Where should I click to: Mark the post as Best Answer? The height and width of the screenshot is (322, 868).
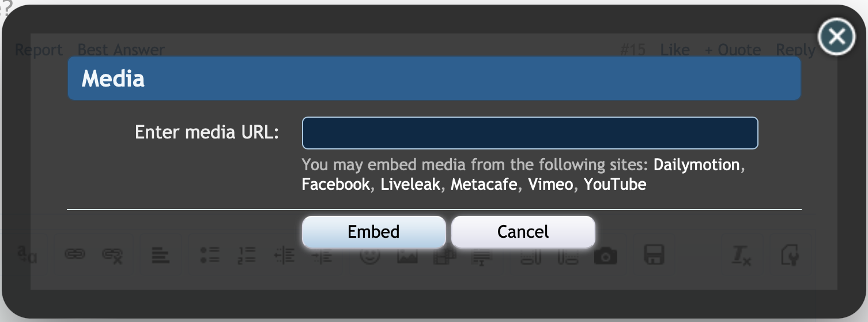tap(121, 50)
